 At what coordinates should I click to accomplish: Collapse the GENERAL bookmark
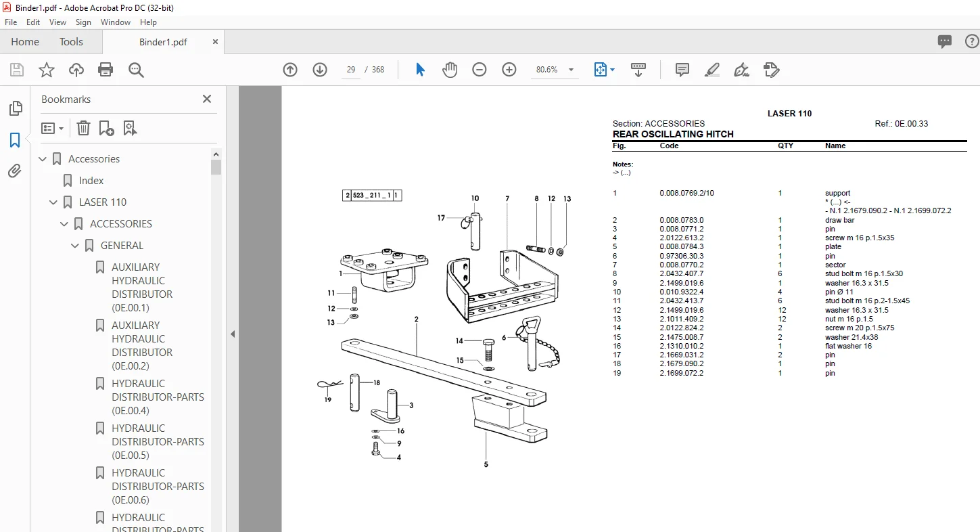point(76,246)
